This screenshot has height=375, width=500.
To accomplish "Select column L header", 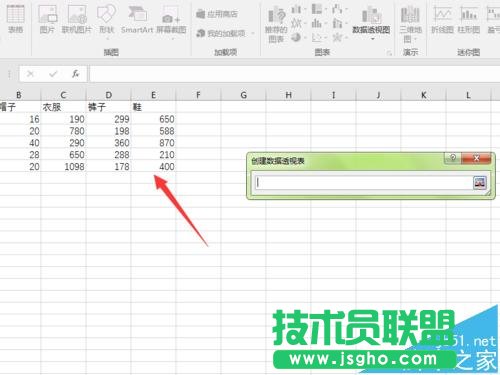I will tap(468, 95).
